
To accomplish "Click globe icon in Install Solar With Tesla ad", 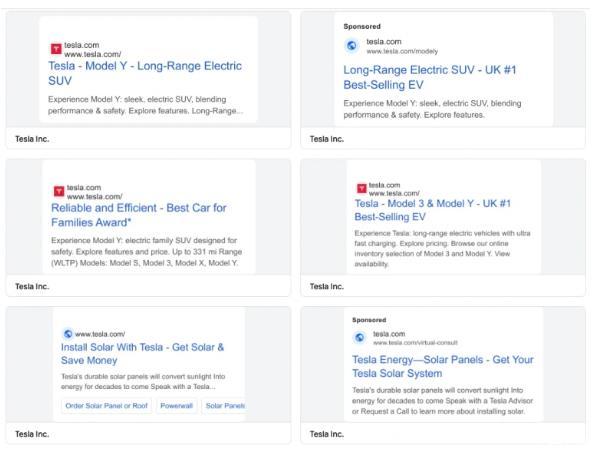I will pyautogui.click(x=68, y=334).
